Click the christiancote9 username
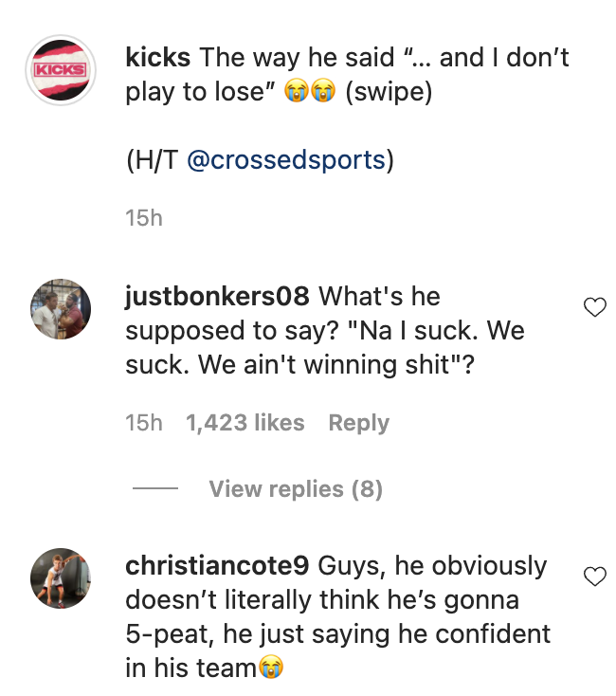The image size is (616, 696). (x=217, y=566)
